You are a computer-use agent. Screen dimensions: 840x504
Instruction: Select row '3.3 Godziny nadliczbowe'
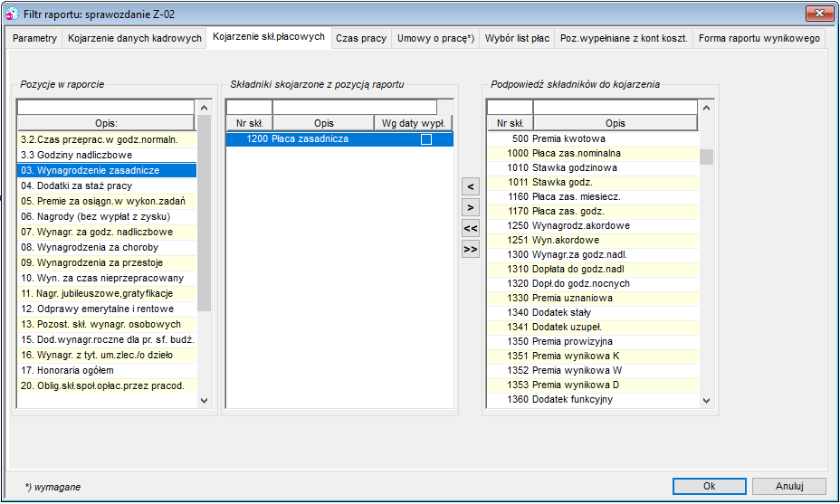(x=107, y=156)
